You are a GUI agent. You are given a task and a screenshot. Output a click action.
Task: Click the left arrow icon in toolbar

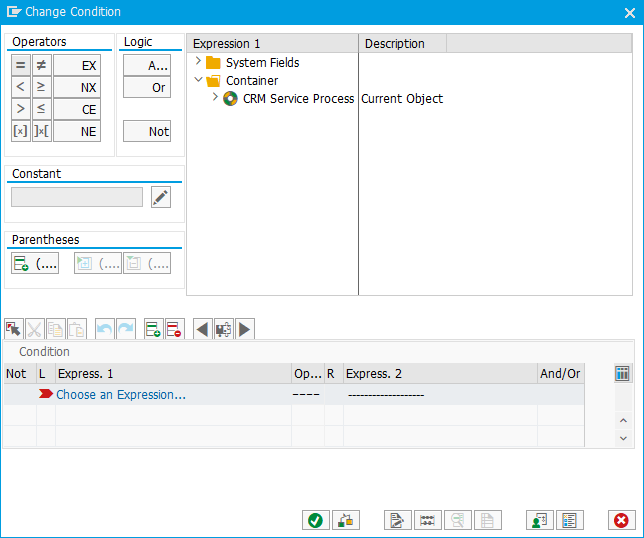(x=202, y=329)
